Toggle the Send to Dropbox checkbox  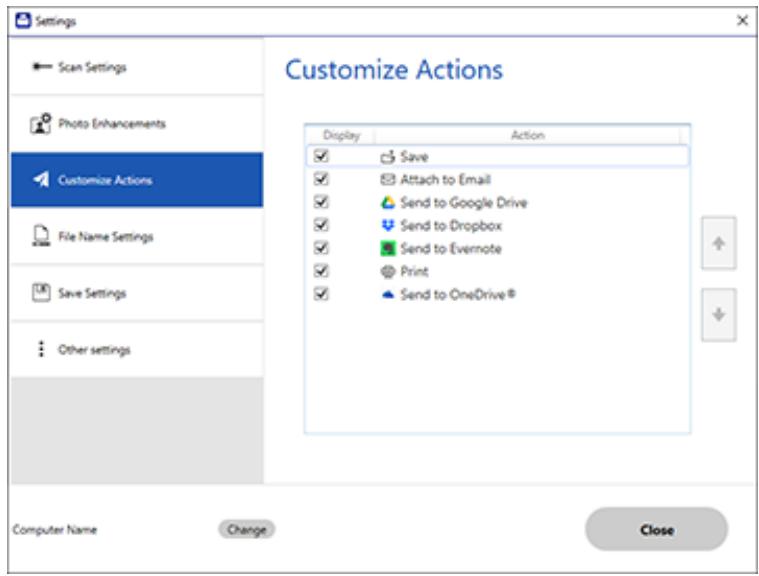(321, 225)
